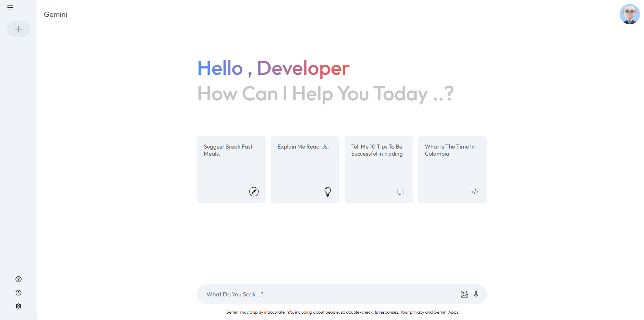Open the activity history clock icon
This screenshot has width=644, height=320.
click(x=19, y=293)
